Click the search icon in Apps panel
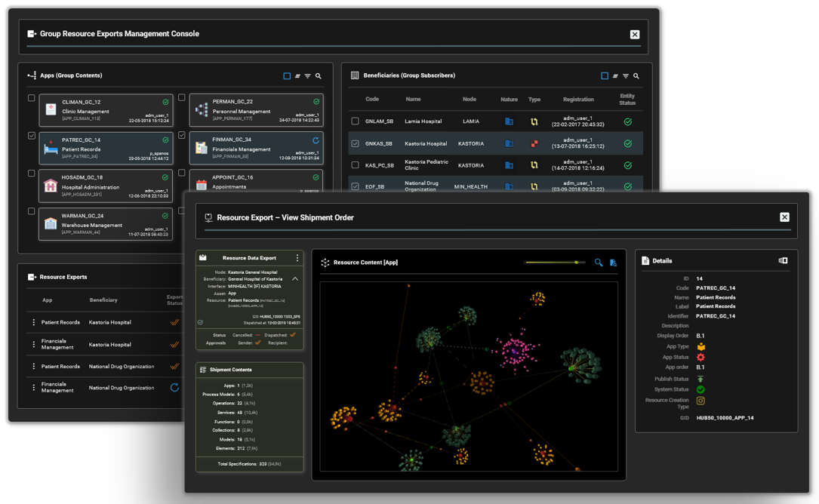The height and width of the screenshot is (504, 819). point(319,76)
